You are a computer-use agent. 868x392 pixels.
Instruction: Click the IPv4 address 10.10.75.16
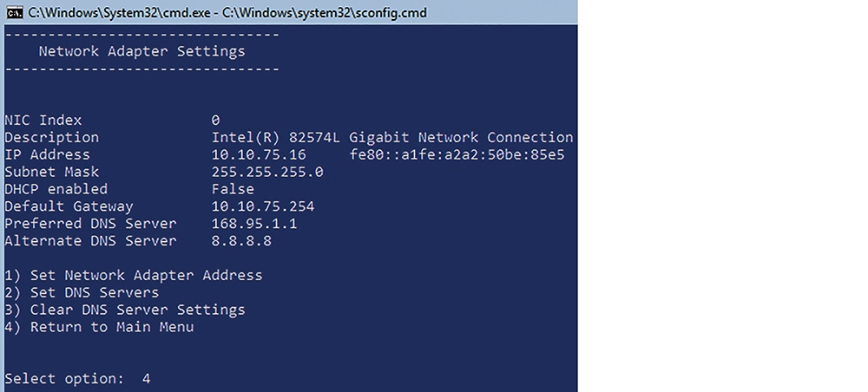click(259, 155)
